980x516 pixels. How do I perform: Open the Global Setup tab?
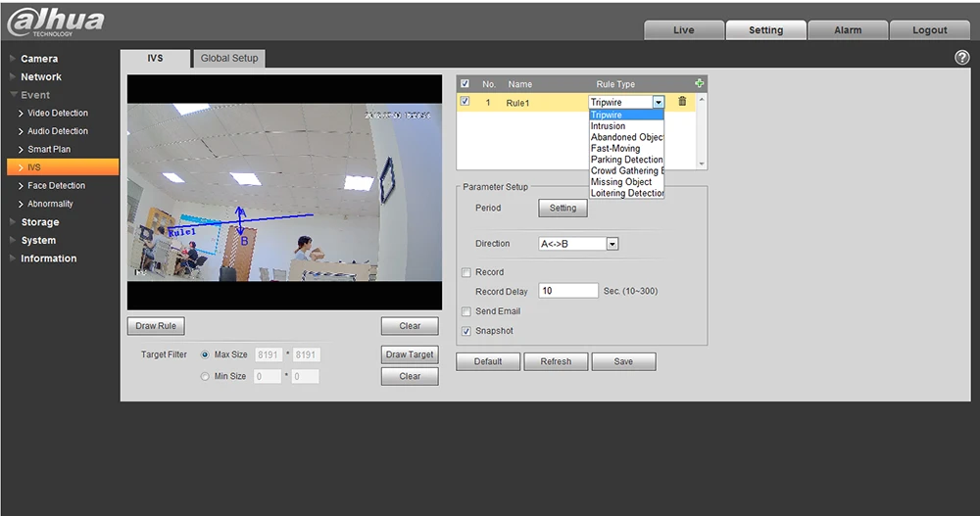(x=229, y=58)
